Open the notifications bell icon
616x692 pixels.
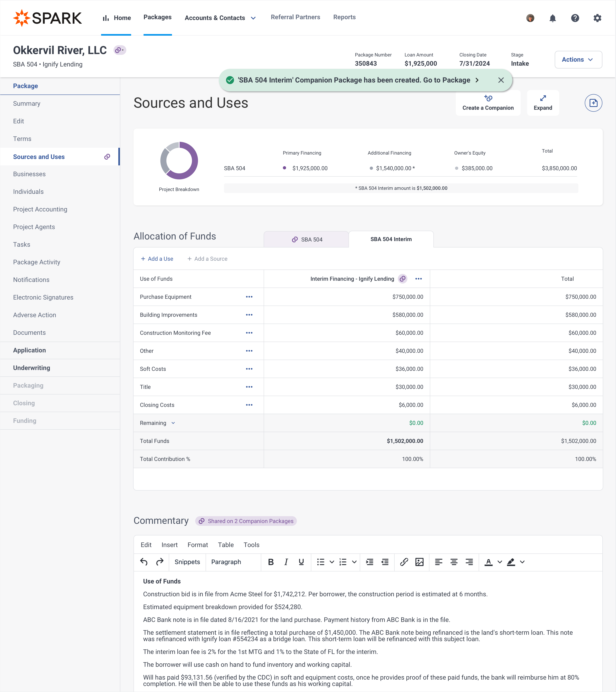coord(552,18)
